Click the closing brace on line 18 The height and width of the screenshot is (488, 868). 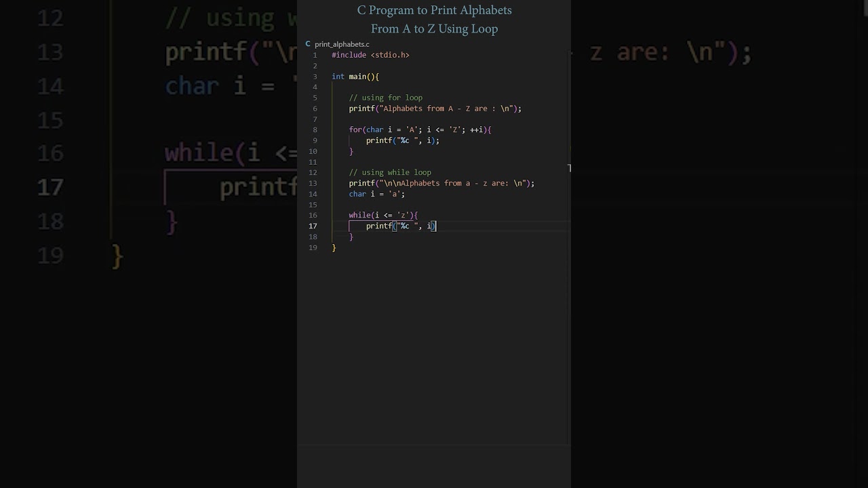(351, 237)
